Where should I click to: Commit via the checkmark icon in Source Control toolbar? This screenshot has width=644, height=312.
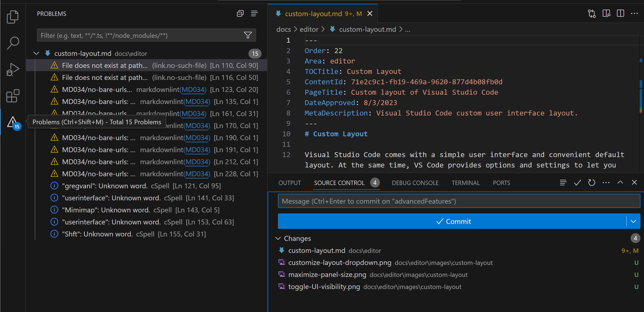(577, 183)
